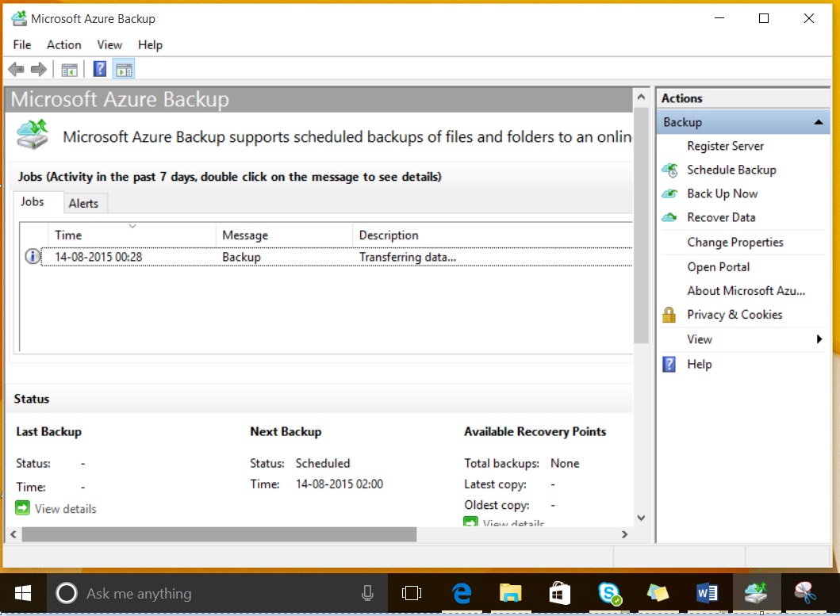Screen dimensions: 840x616
Task: Click View details link under Last Backup
Action: pos(65,509)
